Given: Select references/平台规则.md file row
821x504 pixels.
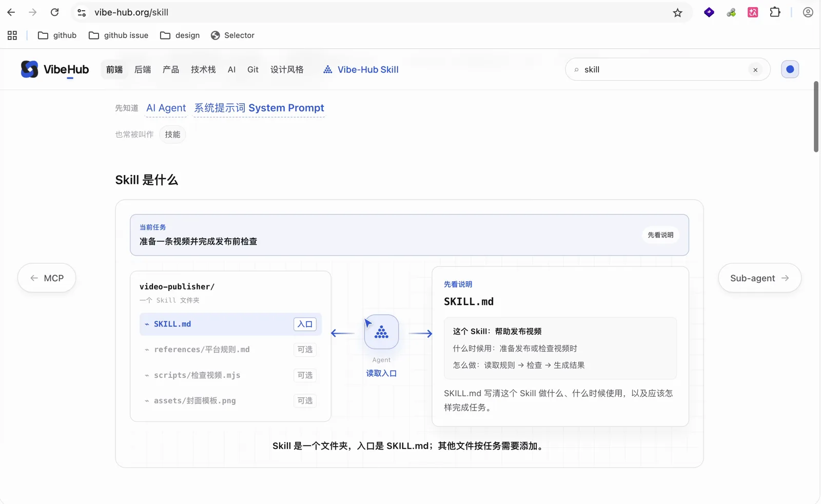Looking at the screenshot, I should pyautogui.click(x=230, y=350).
